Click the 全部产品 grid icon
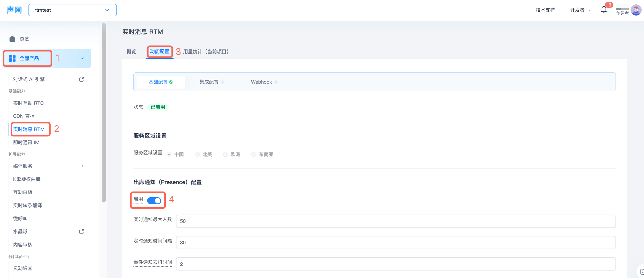644x278 pixels. coord(12,58)
